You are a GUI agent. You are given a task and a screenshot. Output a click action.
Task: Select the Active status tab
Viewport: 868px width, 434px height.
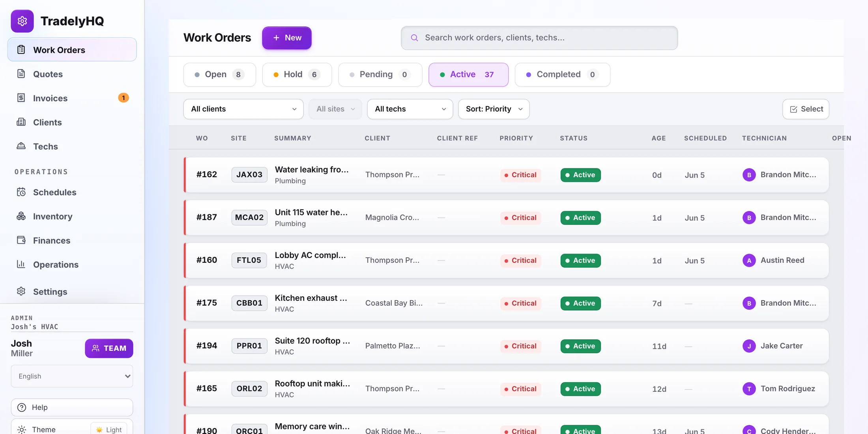click(x=468, y=75)
